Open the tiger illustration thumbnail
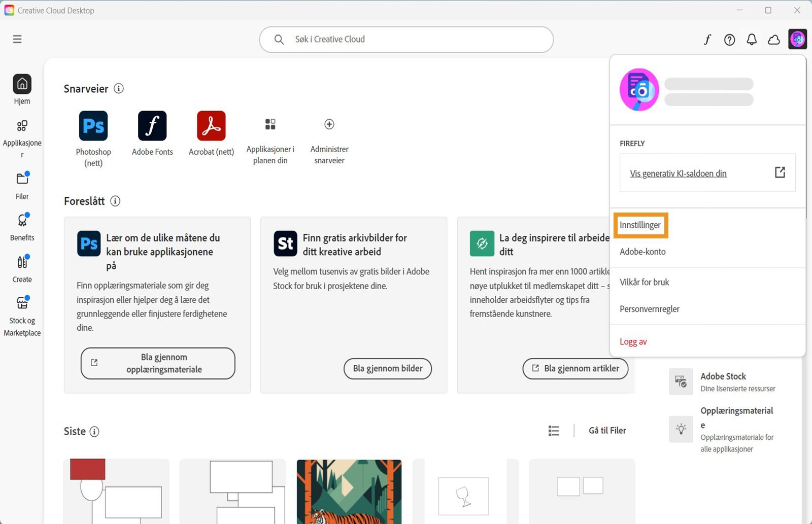Viewport: 812px width, 524px height. pos(349,492)
